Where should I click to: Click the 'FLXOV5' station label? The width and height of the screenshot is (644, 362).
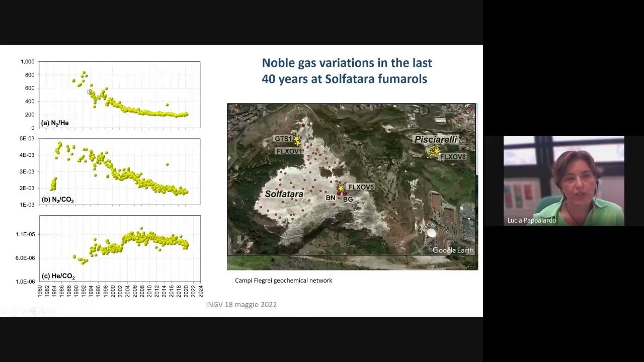point(361,188)
